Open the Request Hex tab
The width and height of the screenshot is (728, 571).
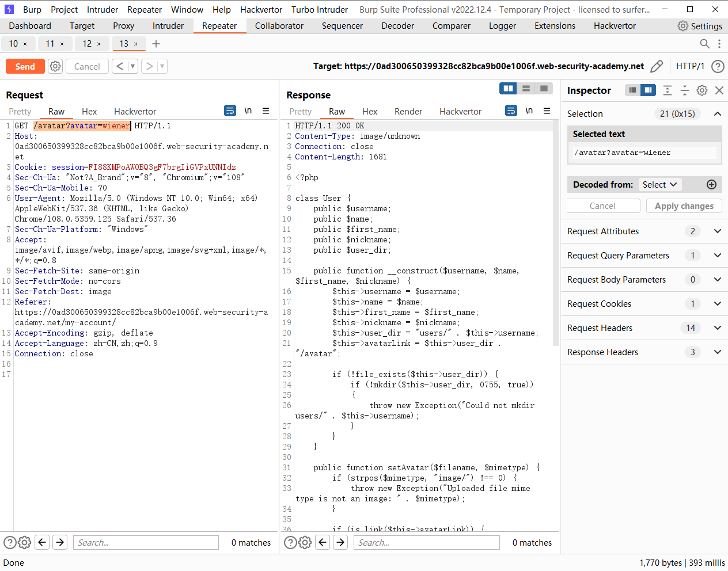[89, 112]
